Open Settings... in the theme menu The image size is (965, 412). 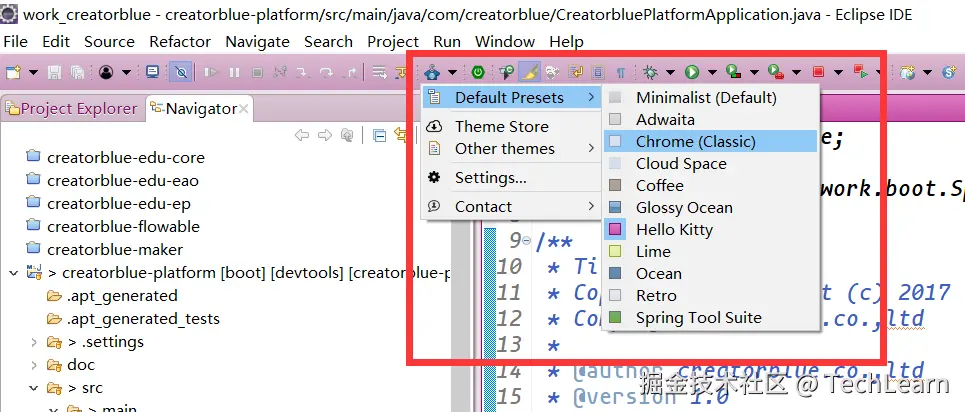(511, 178)
